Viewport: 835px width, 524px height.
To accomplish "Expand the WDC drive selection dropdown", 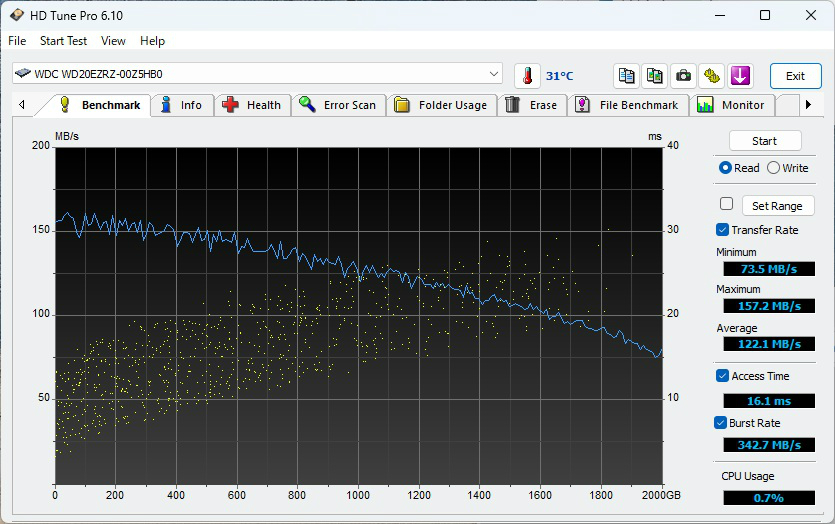I will click(494, 74).
